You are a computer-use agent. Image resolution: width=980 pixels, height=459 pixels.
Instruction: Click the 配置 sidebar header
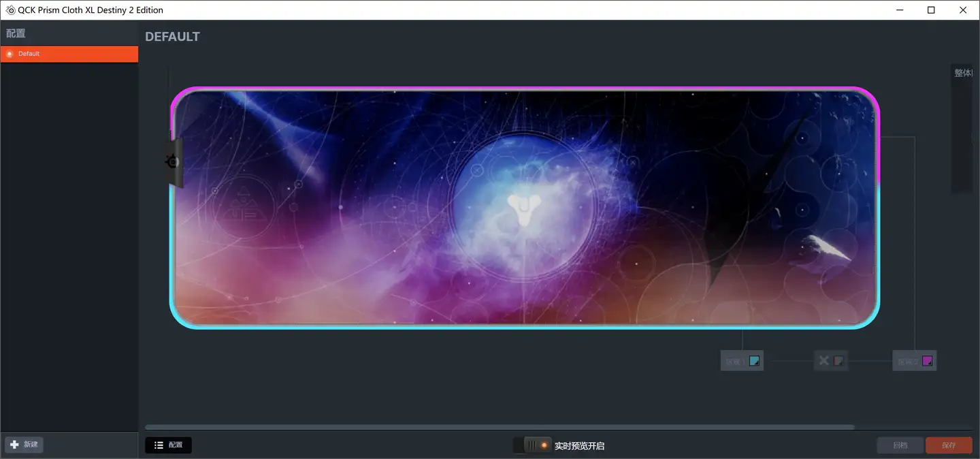(16, 33)
